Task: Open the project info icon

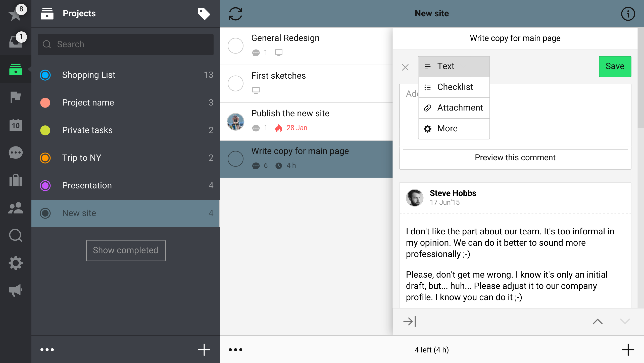Action: click(x=628, y=14)
